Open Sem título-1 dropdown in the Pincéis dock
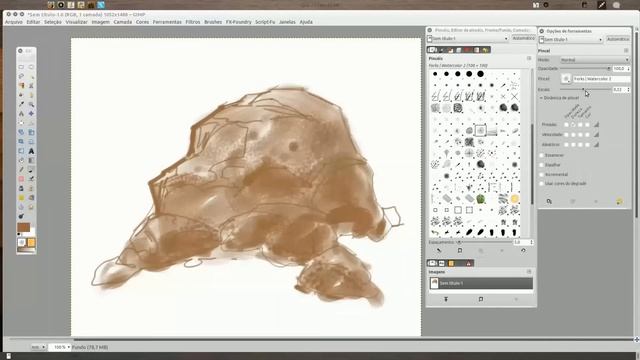This screenshot has height=360, width=640. click(468, 38)
